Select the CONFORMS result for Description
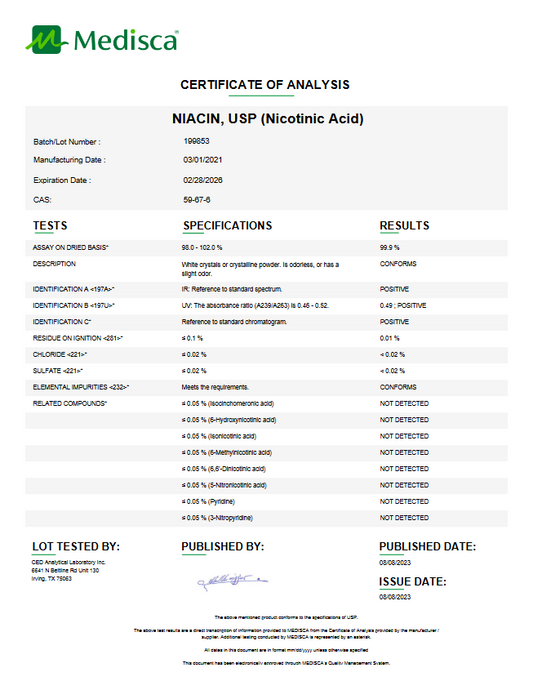The image size is (533, 690). click(x=398, y=264)
